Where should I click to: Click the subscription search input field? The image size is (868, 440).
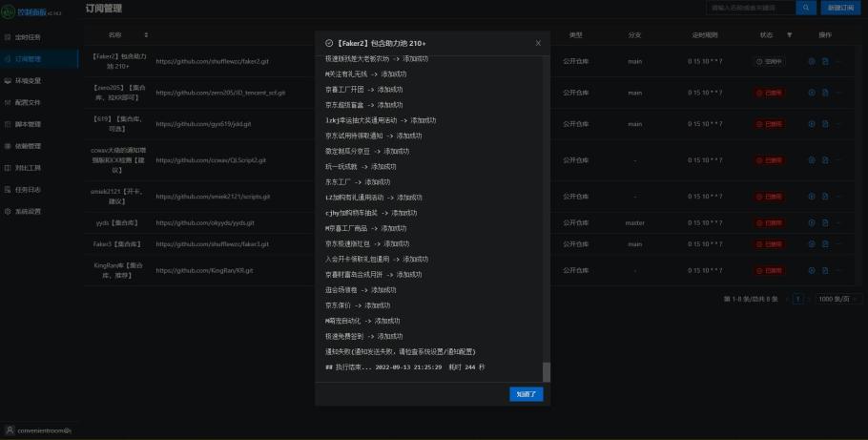749,8
